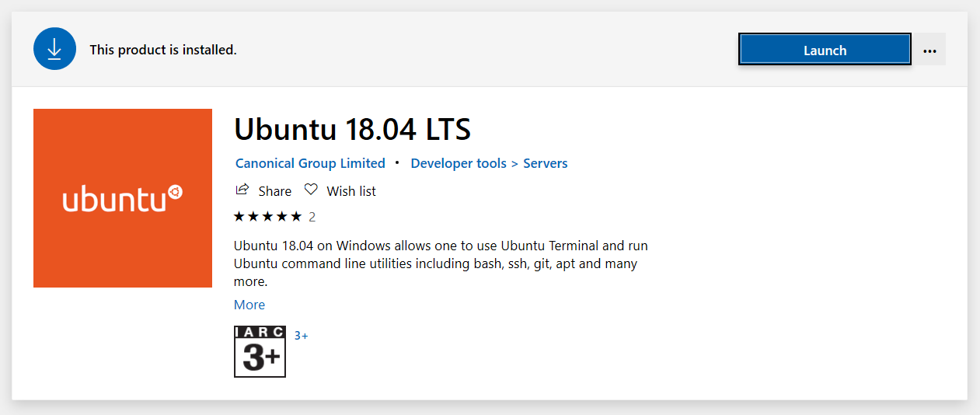Click the Ubuntu 18.04 LTS title
This screenshot has height=415, width=980.
pos(353,129)
